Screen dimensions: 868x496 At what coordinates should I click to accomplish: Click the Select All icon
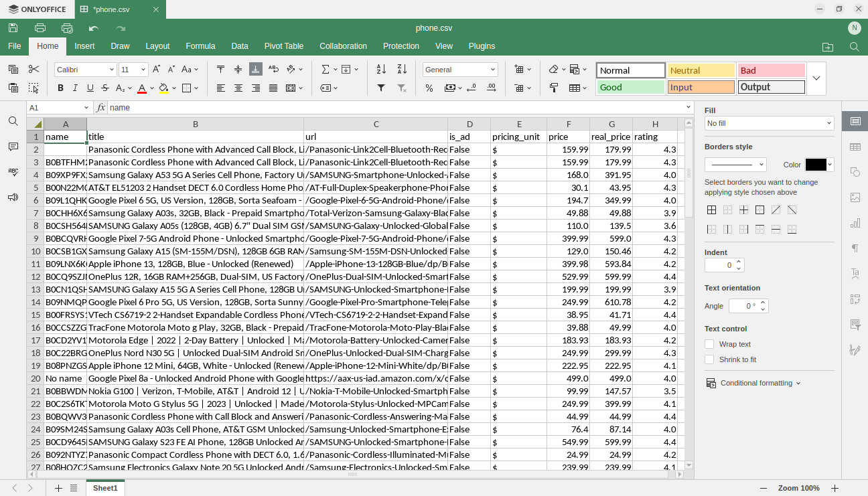point(33,88)
